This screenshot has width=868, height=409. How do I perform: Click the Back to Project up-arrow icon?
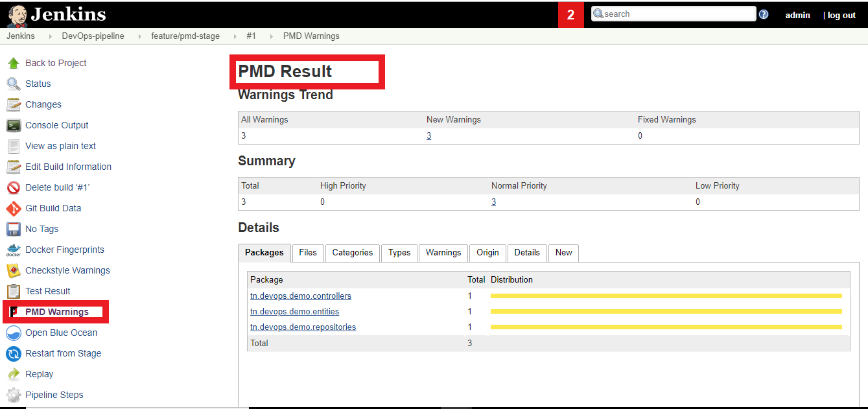click(x=14, y=63)
